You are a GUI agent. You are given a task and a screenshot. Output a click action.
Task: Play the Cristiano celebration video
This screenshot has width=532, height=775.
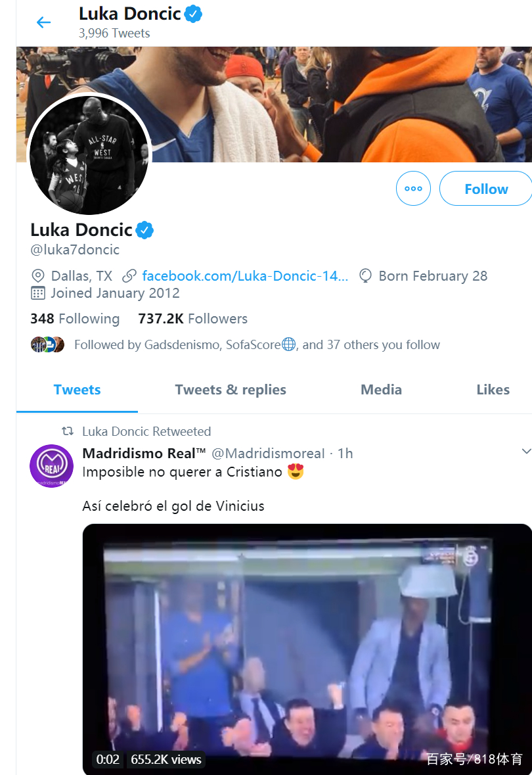[307, 649]
